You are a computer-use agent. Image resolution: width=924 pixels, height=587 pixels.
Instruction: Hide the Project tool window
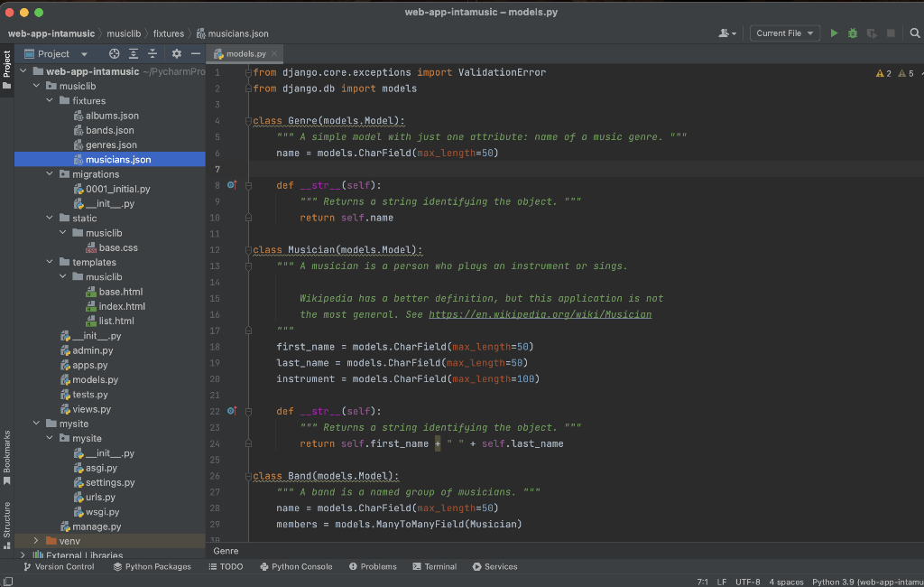click(x=195, y=54)
